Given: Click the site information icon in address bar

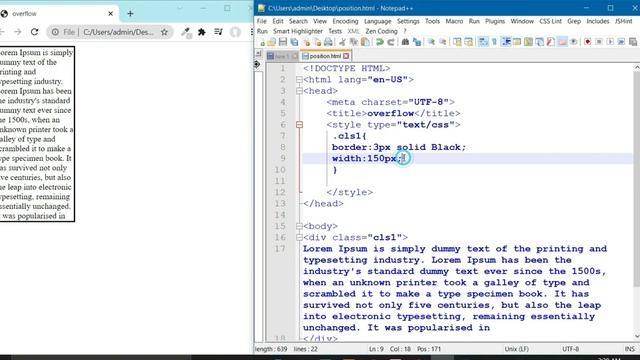Looking at the screenshot, I should click(x=55, y=32).
